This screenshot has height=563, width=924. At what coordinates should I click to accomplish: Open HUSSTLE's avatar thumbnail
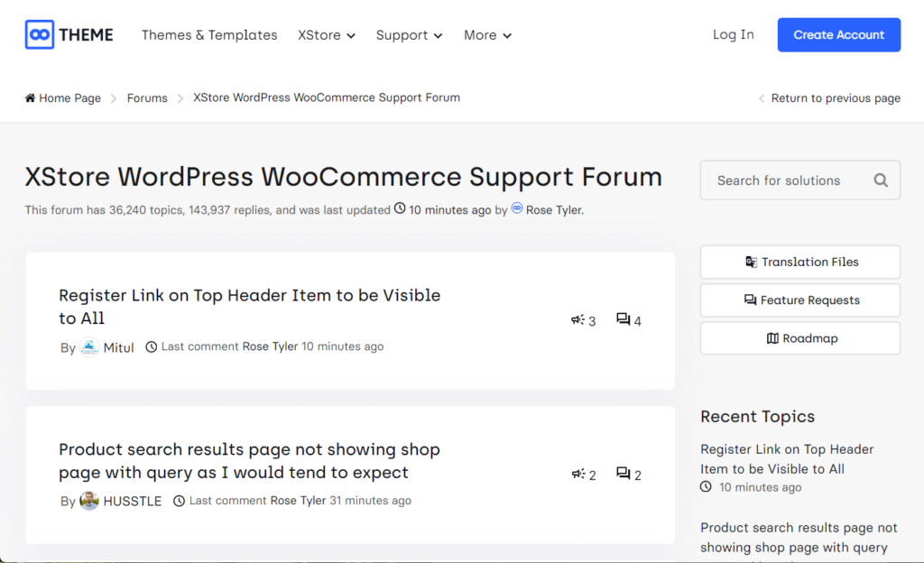click(x=88, y=500)
